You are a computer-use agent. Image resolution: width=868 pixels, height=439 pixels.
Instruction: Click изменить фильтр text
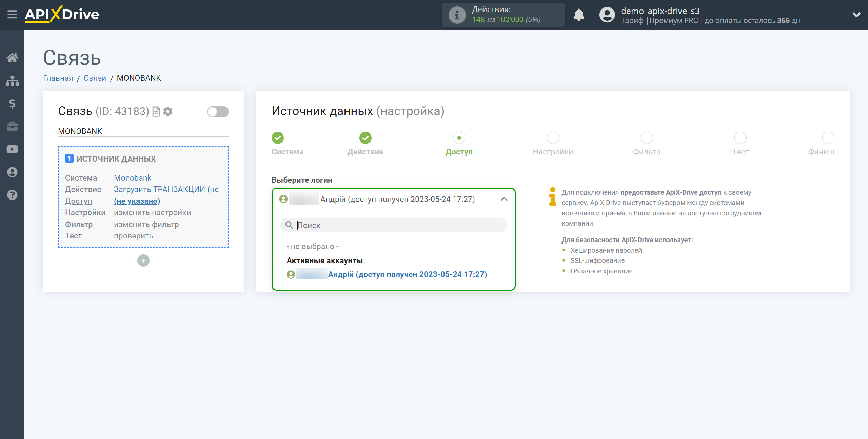146,224
